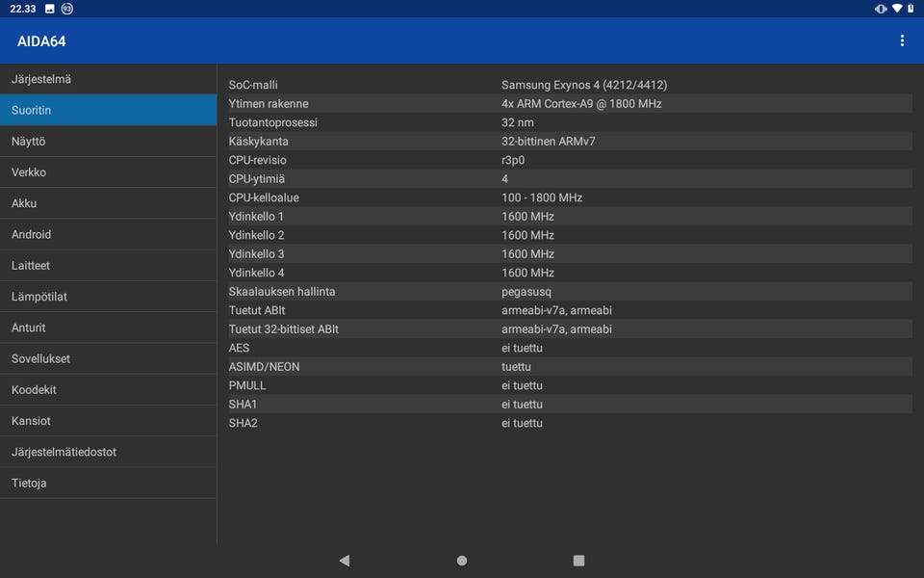
Task: Select the Suoritin sidebar item
Action: point(109,110)
